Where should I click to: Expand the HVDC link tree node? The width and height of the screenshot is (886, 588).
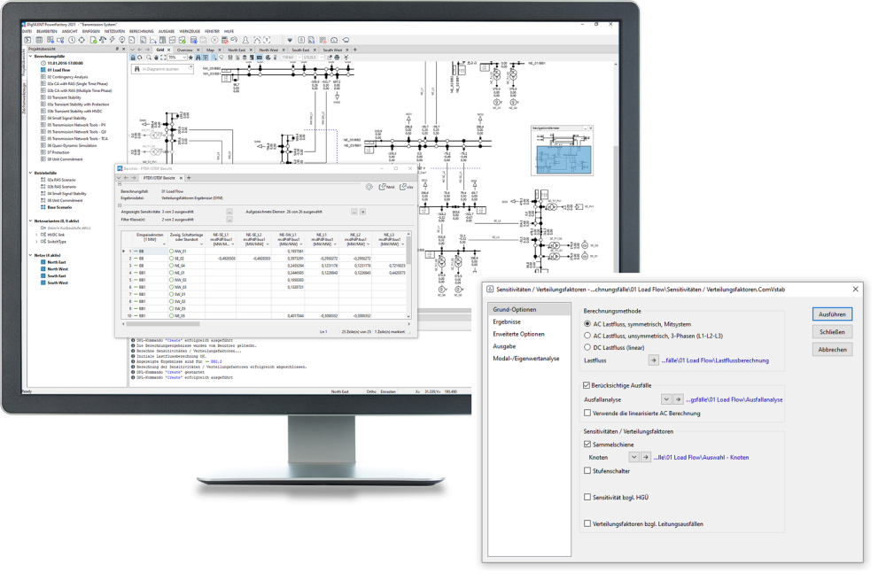tap(36, 235)
